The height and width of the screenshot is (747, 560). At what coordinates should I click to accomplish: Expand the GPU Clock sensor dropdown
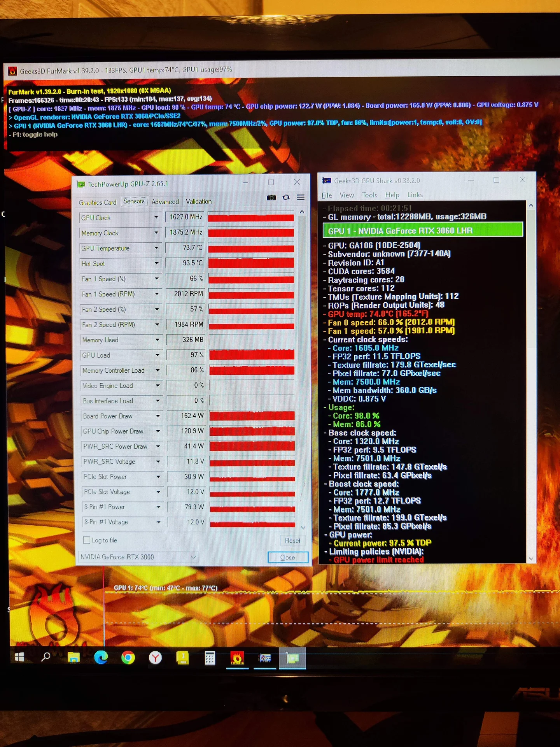coord(156,217)
